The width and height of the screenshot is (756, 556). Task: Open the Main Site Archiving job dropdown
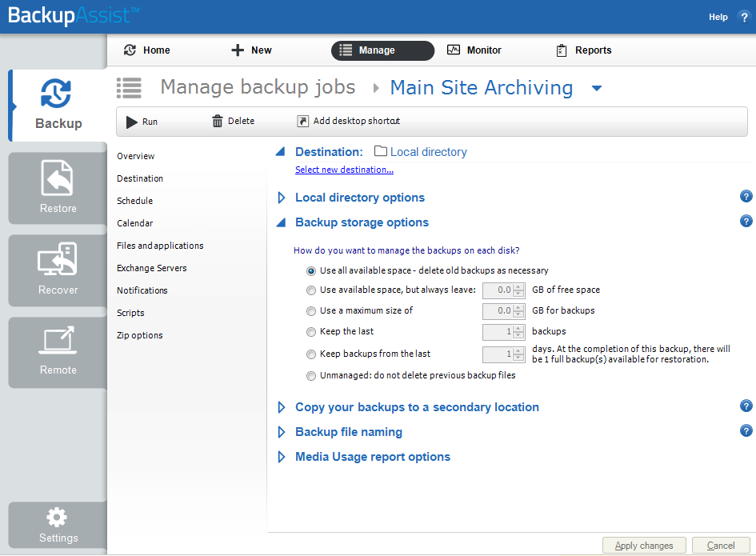point(596,88)
